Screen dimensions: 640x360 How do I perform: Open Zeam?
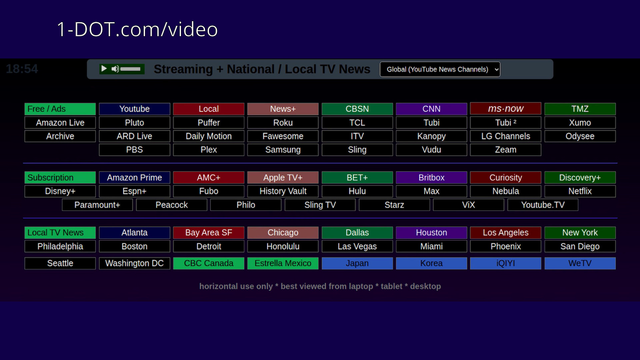point(506,150)
